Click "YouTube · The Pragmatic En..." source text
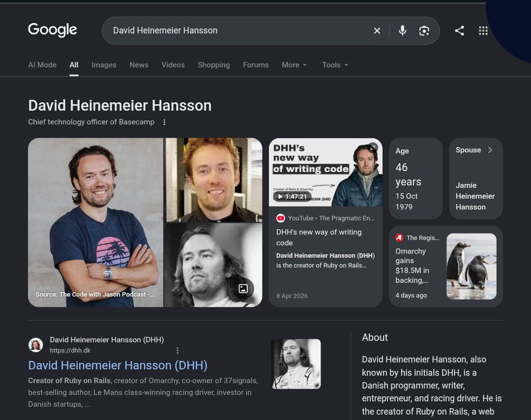 (x=331, y=218)
